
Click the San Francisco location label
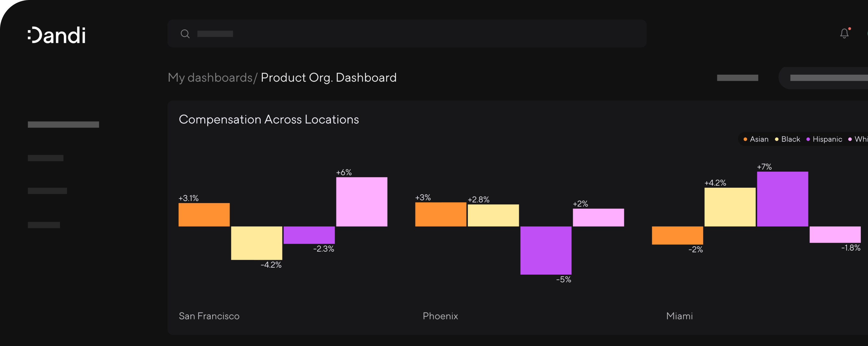(209, 316)
